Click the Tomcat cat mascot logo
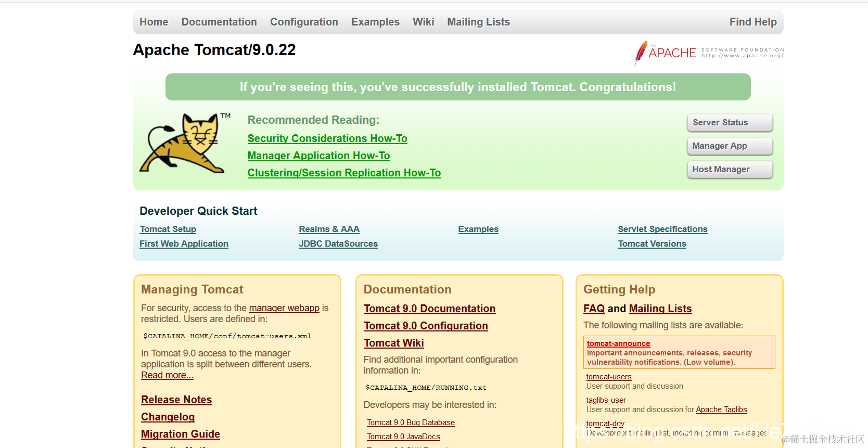This screenshot has height=448, width=868. coord(185,143)
